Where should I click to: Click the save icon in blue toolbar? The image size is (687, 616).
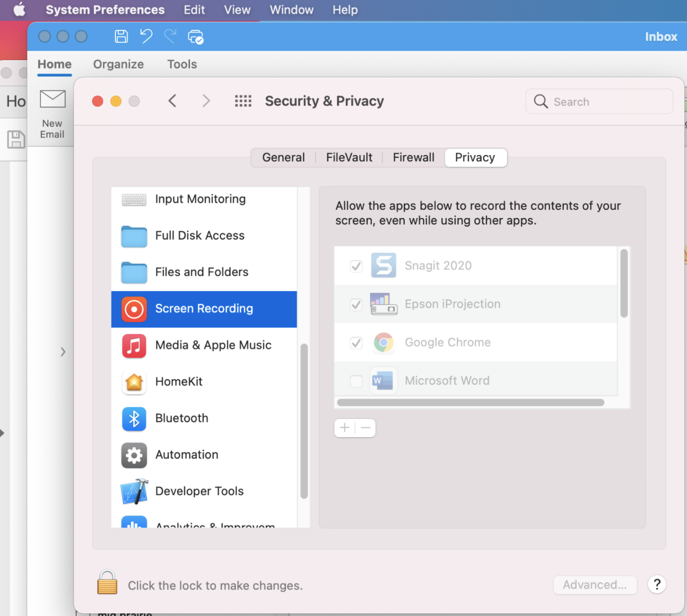(x=121, y=36)
